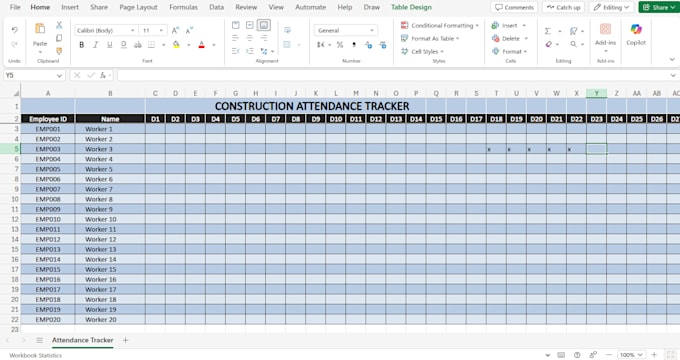Screen dimensions: 680x360
Task: Click the align right icon
Action: coord(263,38)
